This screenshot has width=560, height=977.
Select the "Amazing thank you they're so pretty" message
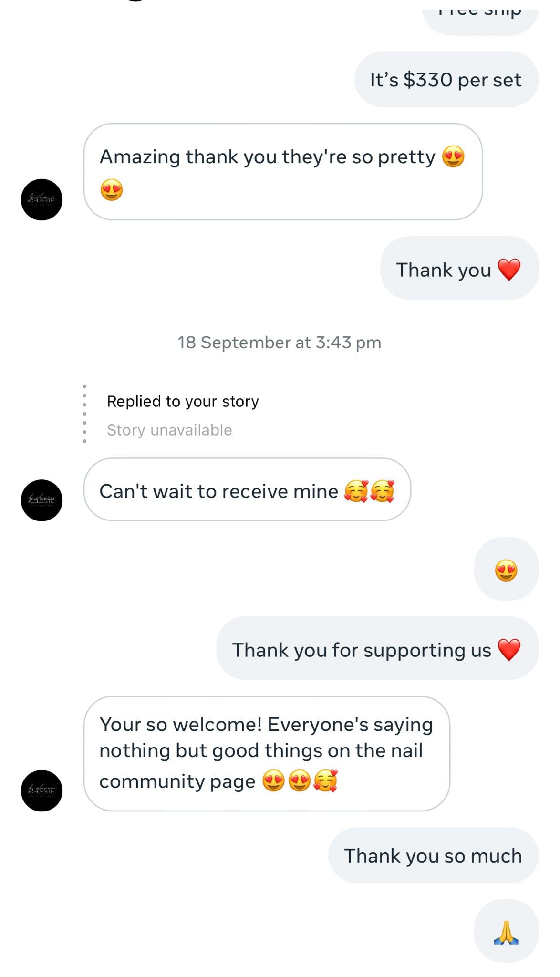[267, 157]
